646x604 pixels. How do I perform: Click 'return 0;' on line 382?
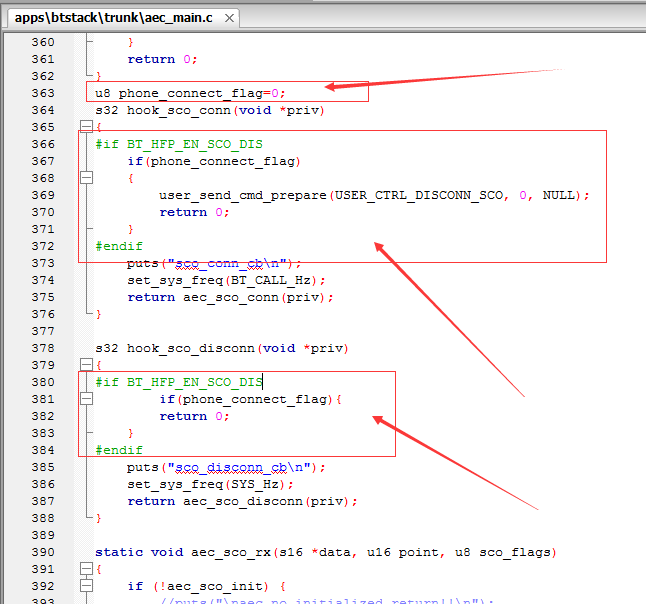[x=194, y=416]
